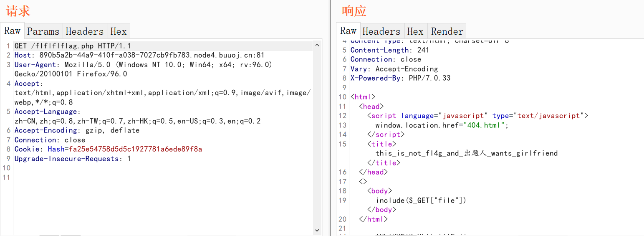Image resolution: width=644 pixels, height=236 pixels.
Task: Click the window.location.href 404.html line
Action: [x=442, y=125]
